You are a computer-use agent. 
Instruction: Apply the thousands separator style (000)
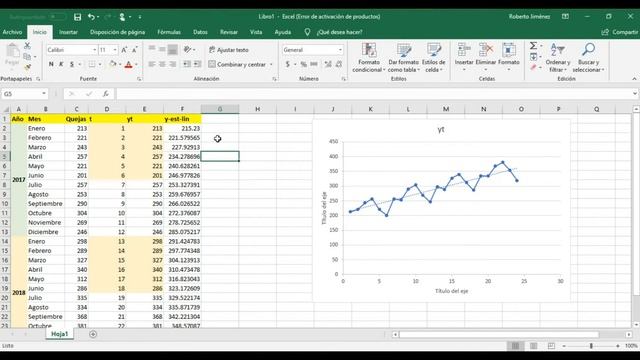click(x=314, y=64)
